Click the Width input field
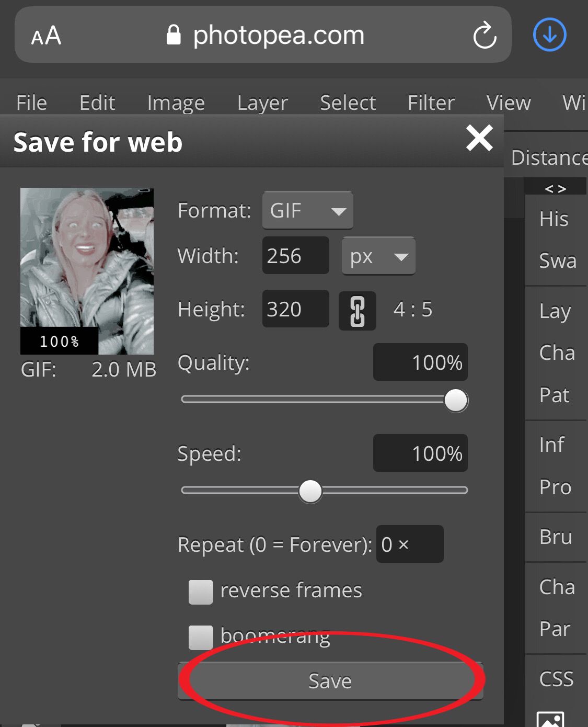Image resolution: width=588 pixels, height=727 pixels. (x=295, y=256)
